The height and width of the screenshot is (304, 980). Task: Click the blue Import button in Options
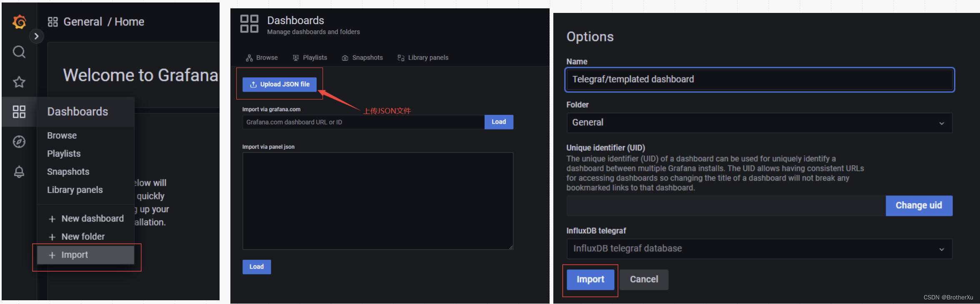click(x=590, y=279)
